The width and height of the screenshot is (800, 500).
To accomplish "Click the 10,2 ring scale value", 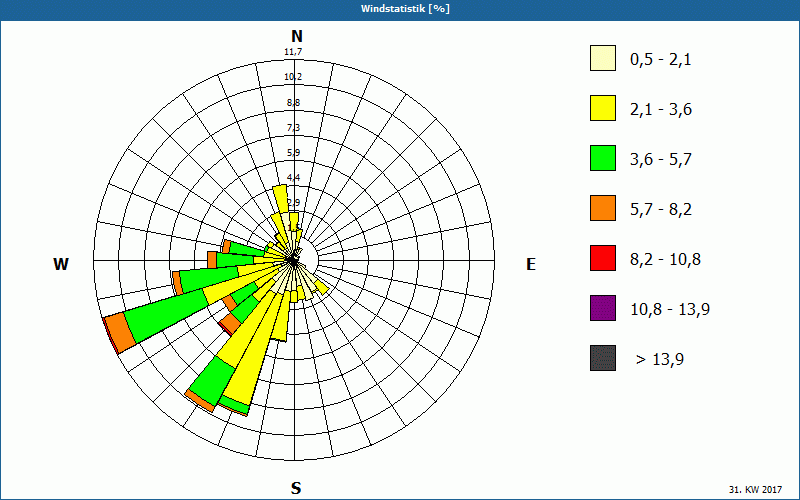I will pyautogui.click(x=293, y=77).
